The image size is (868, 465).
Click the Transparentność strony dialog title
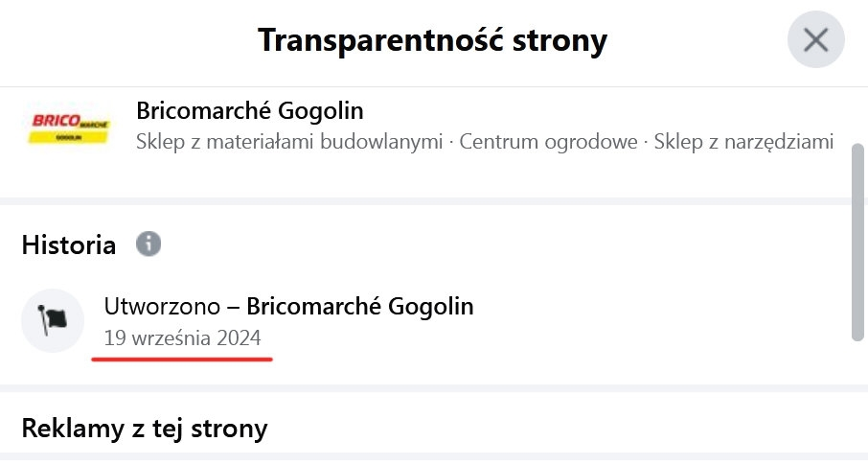coord(432,40)
